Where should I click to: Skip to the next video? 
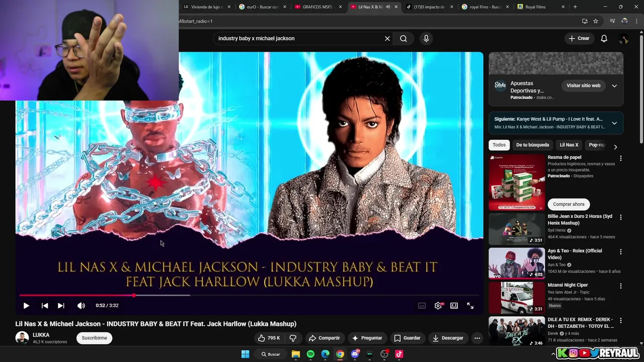click(61, 306)
